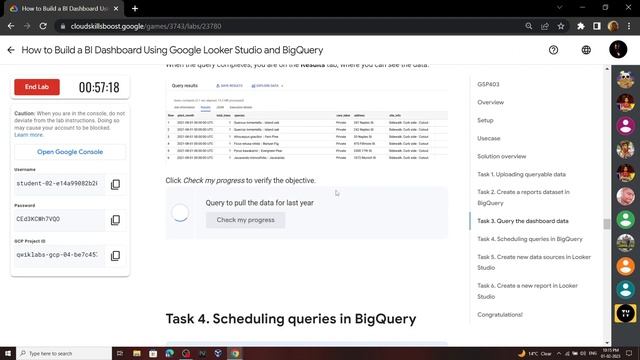Viewport: 640px width, 360px height.
Task: Copy the Password with its copy icon
Action: [116, 220]
